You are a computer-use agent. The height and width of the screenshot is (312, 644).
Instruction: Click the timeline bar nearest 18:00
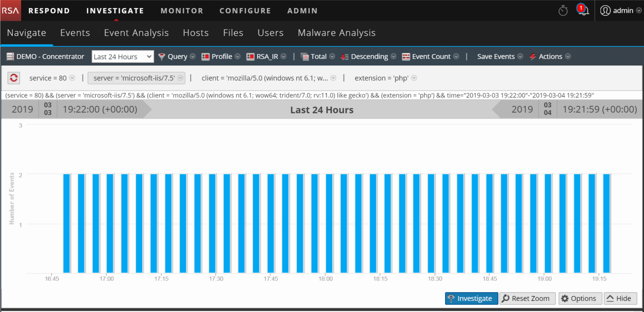click(329, 223)
